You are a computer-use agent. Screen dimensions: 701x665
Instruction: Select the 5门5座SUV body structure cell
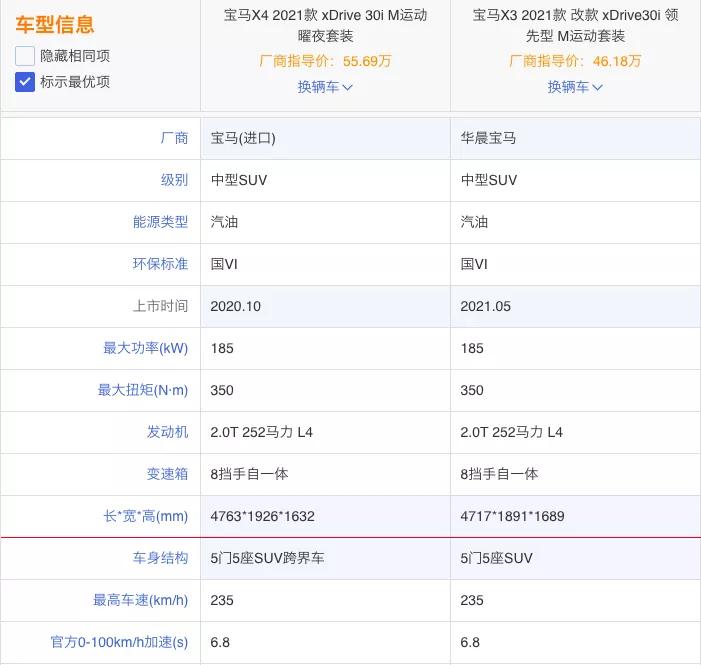tap(576, 558)
